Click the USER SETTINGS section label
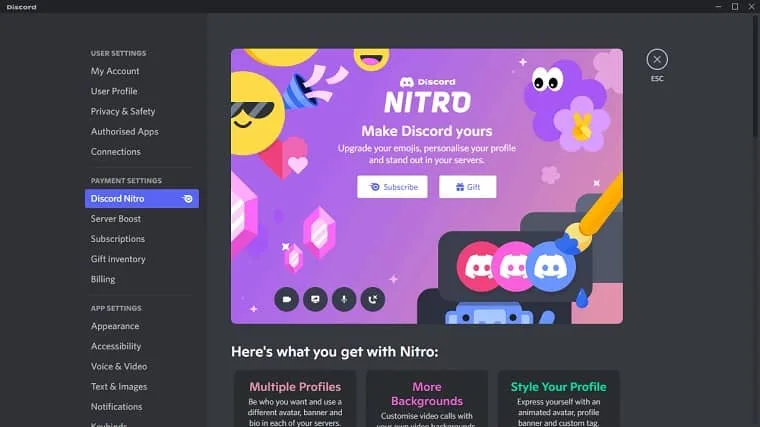 [118, 53]
